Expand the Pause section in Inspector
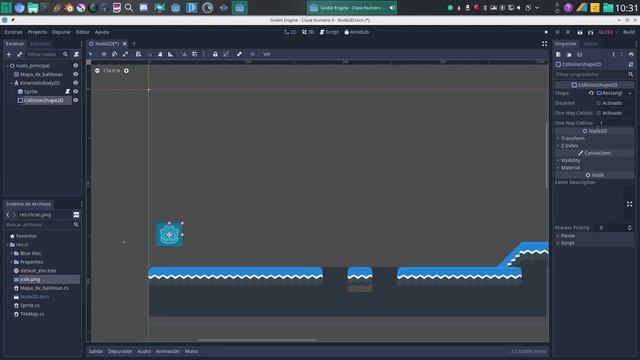This screenshot has height=360, width=640. (x=567, y=236)
